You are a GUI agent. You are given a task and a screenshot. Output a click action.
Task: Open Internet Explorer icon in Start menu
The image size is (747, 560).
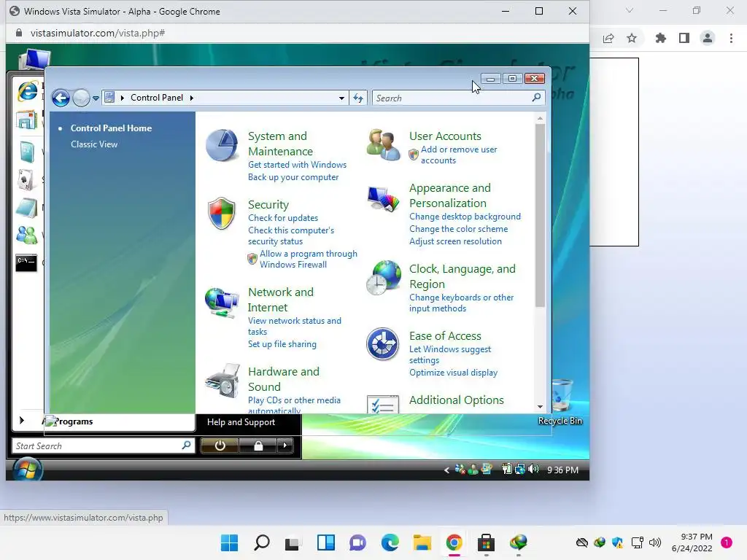tap(28, 90)
